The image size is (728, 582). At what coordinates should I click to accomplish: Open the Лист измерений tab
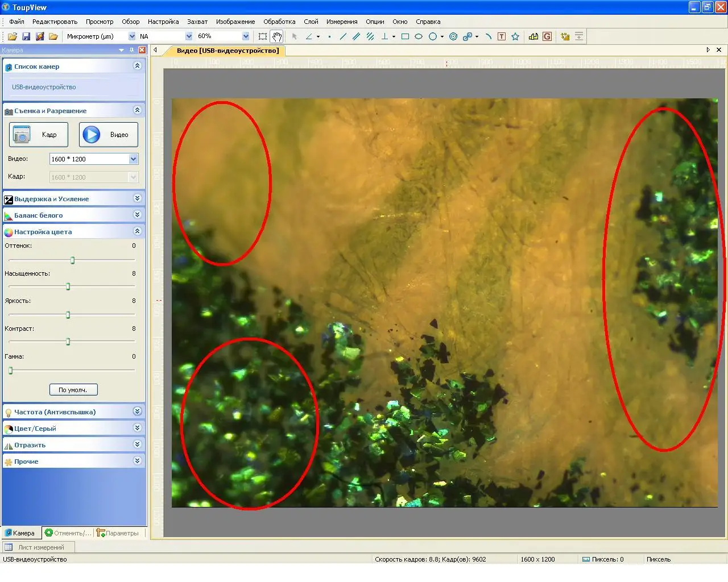(x=38, y=547)
